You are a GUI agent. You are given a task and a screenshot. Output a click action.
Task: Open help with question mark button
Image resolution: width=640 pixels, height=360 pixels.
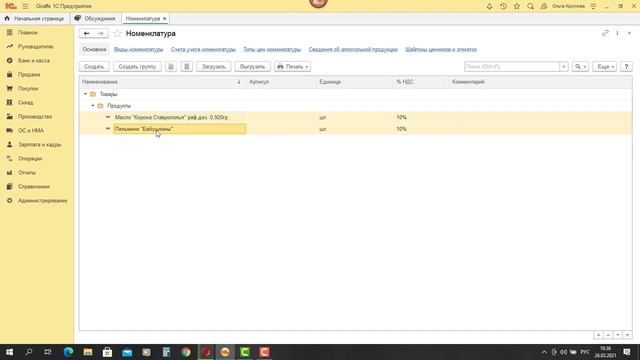click(x=626, y=67)
